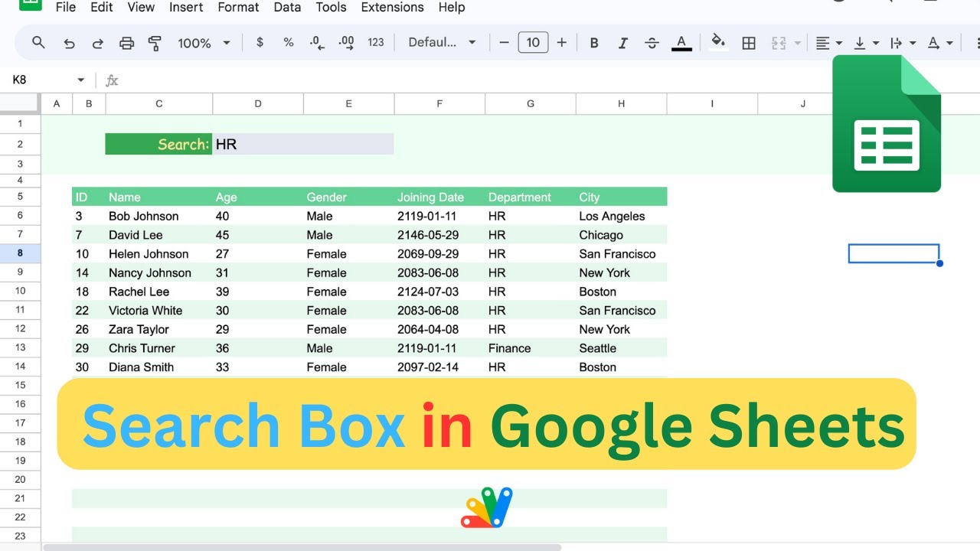980x551 pixels.
Task: Open the Edit menu
Action: pos(102,7)
